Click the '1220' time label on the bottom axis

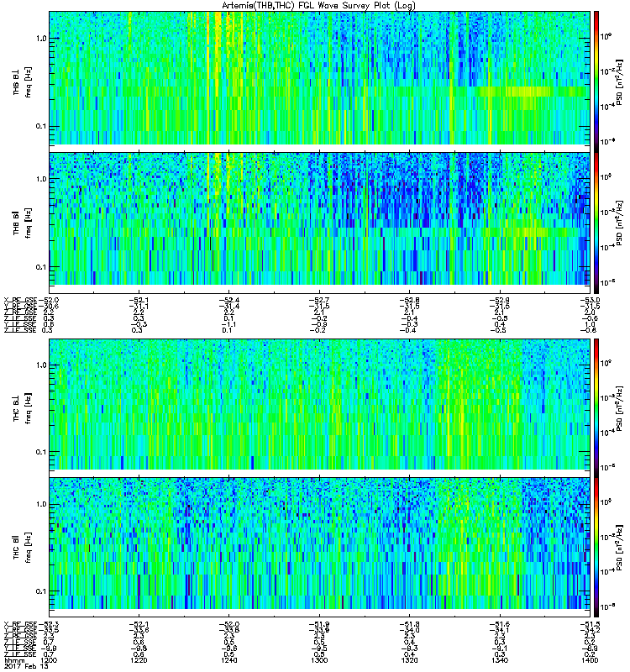click(139, 660)
